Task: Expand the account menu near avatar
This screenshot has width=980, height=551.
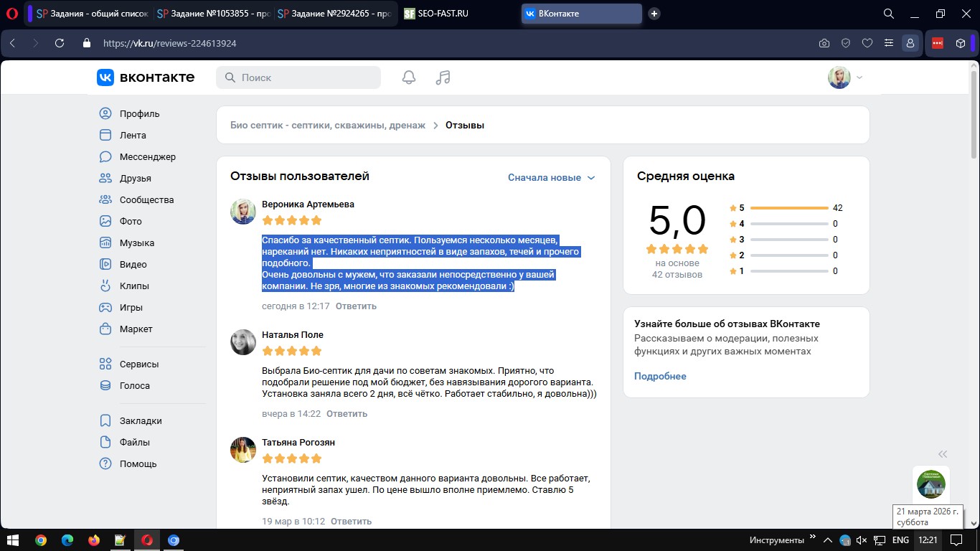Action: coord(859,77)
